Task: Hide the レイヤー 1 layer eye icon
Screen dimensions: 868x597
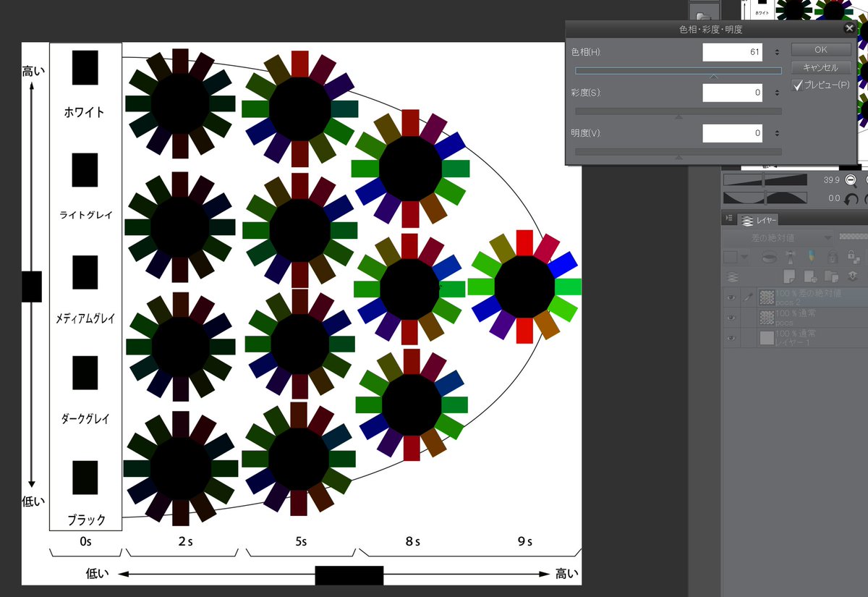Action: point(731,338)
